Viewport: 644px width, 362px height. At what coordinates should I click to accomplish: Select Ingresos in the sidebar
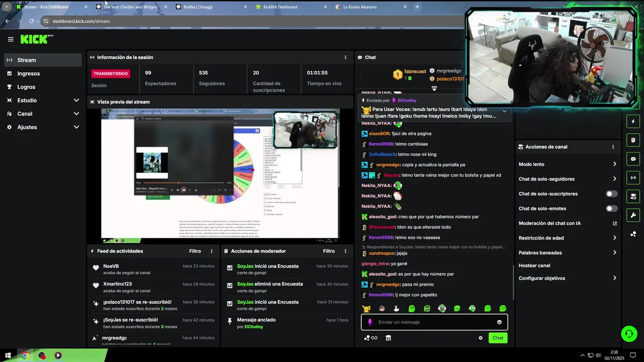coord(43,73)
